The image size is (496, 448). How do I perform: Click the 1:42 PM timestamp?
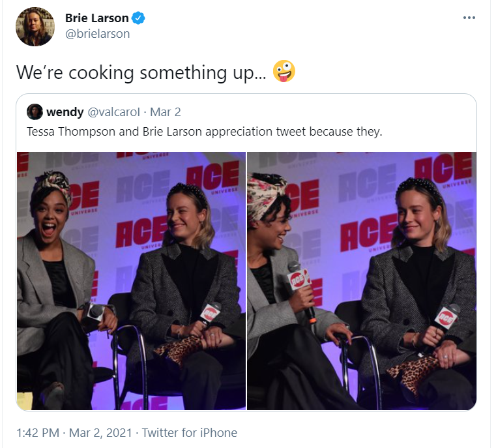[x=38, y=432]
